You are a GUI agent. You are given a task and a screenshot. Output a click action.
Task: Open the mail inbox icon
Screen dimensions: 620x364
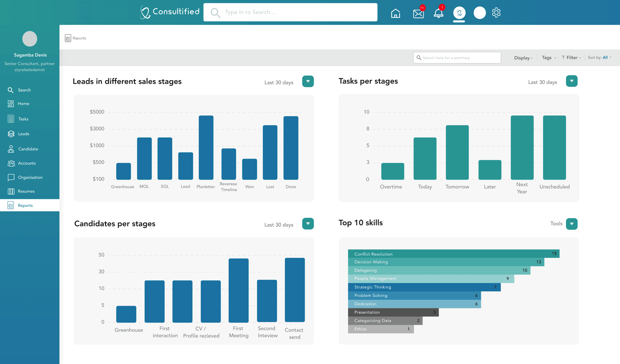(418, 13)
